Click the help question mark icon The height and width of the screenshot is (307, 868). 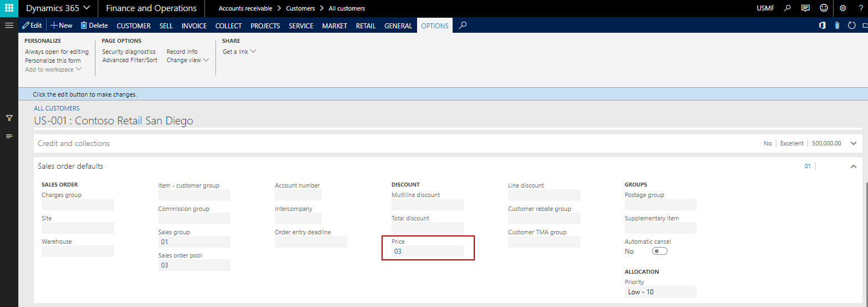pyautogui.click(x=860, y=8)
